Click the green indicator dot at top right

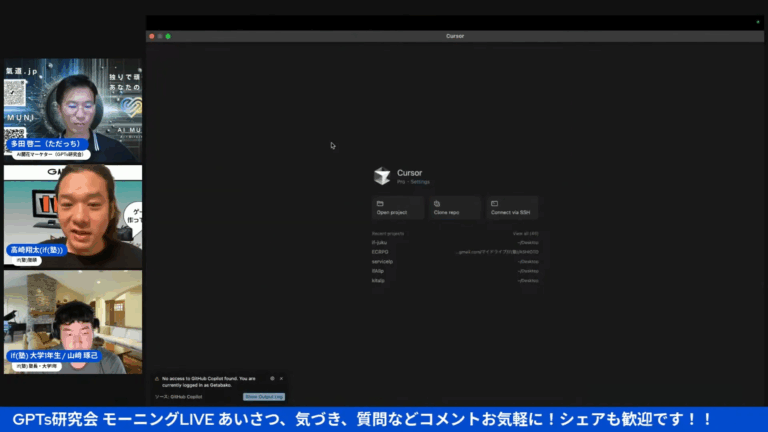tap(758, 22)
